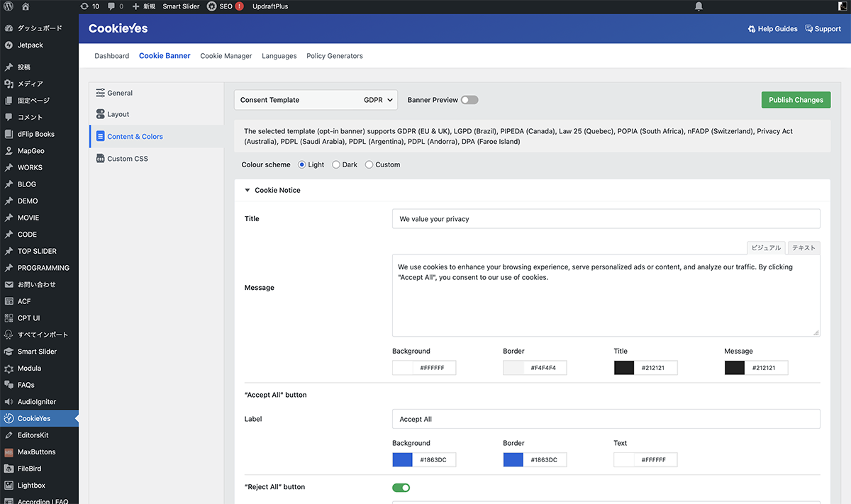851x504 pixels.
Task: Click the WordPress logo icon
Action: pyautogui.click(x=9, y=6)
